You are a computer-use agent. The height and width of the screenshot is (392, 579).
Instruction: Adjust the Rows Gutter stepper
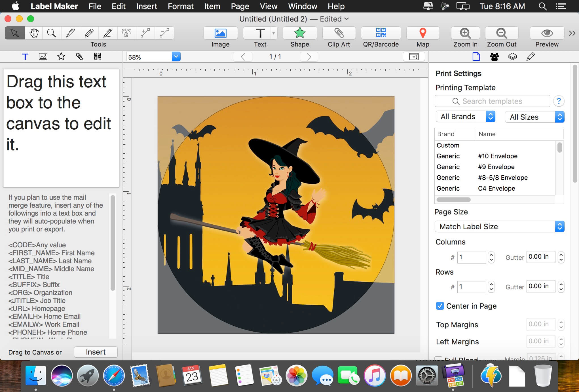[x=561, y=286]
